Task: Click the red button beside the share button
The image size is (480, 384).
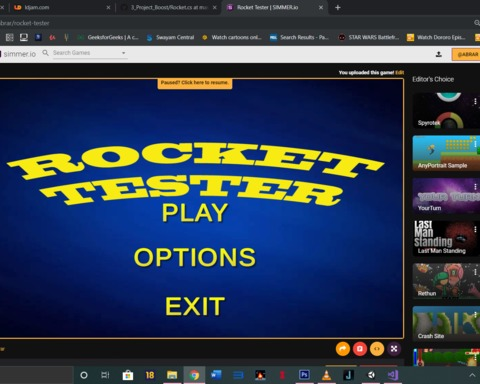Action: click(x=360, y=349)
